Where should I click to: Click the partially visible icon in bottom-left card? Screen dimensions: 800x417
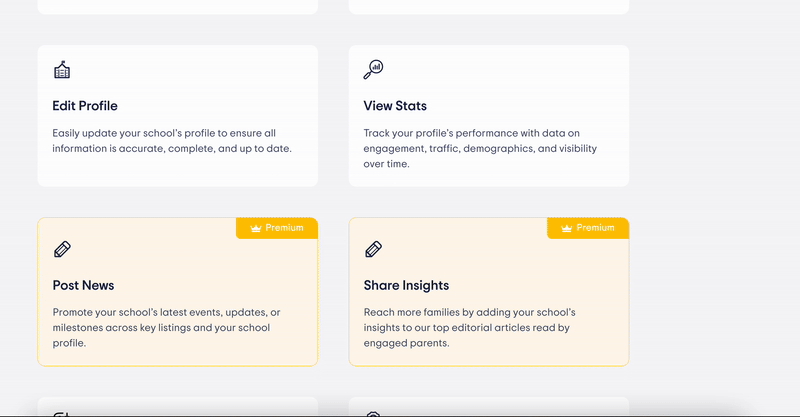point(62,412)
